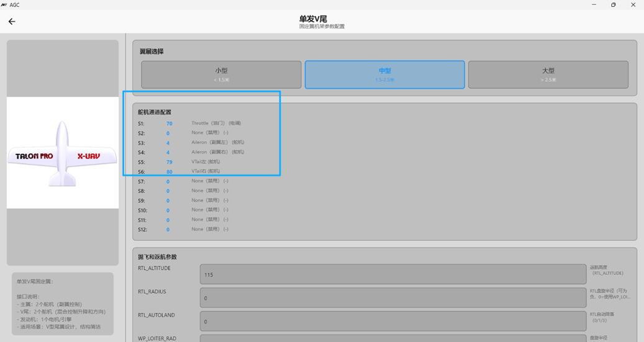Click the Talon Pro X-UAV aircraft image

[x=62, y=153]
